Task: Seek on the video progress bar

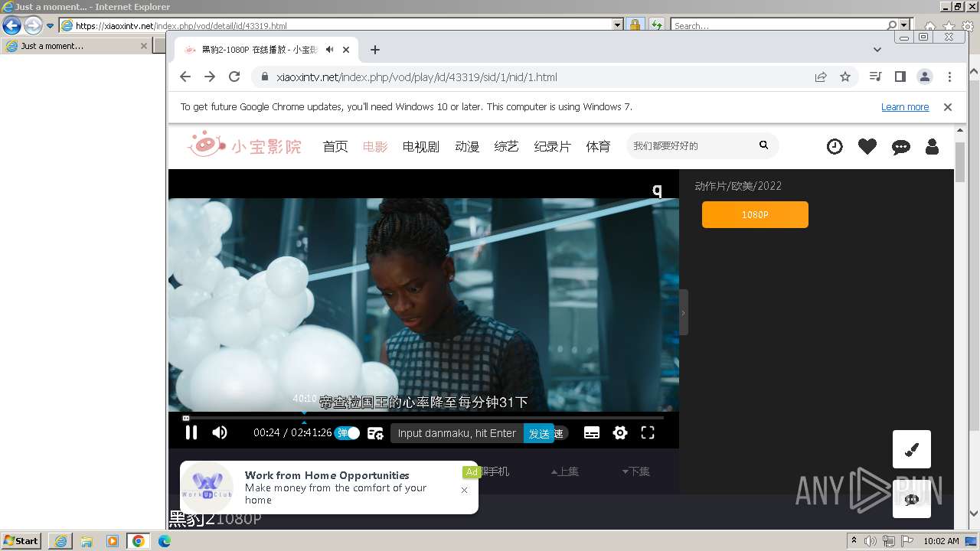Action: (423, 418)
